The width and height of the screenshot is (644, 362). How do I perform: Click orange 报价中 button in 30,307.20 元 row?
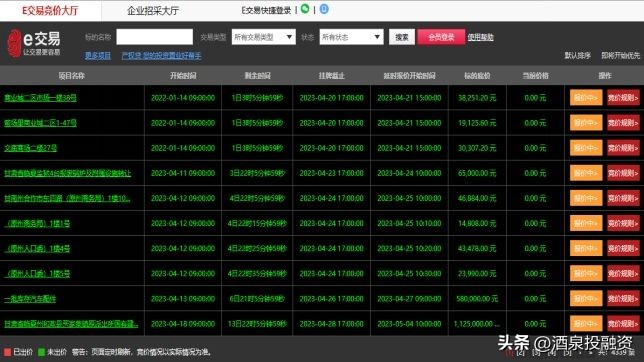tap(586, 148)
